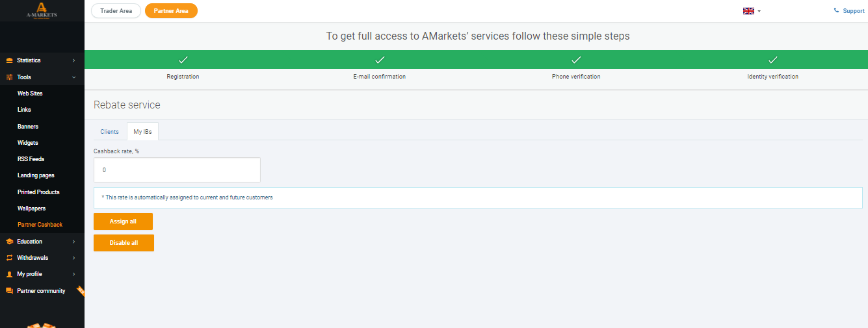Click the Cashback rate input field
Screen dimensions: 868x328
tap(177, 170)
